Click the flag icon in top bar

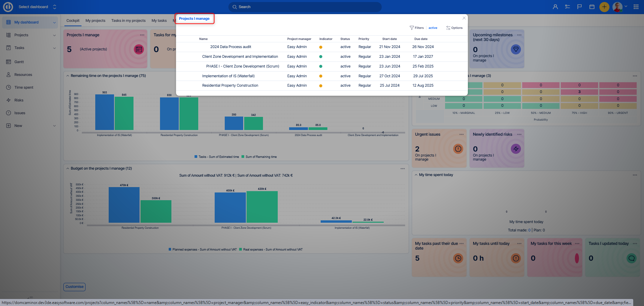point(580,7)
